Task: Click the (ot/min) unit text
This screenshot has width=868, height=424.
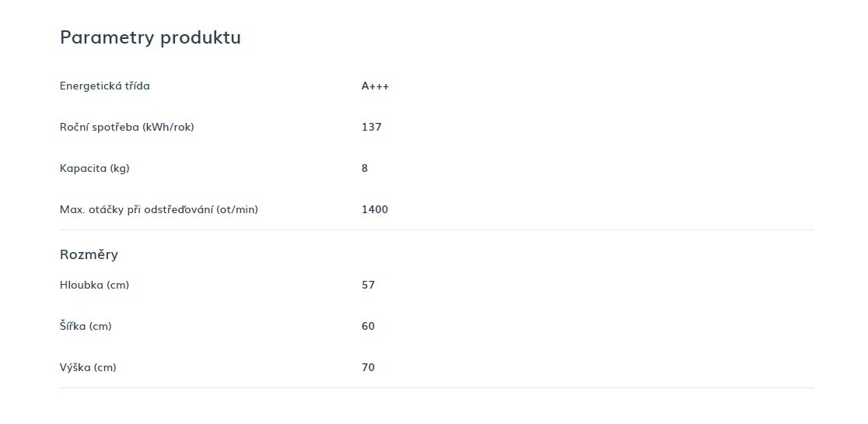Action: (237, 210)
